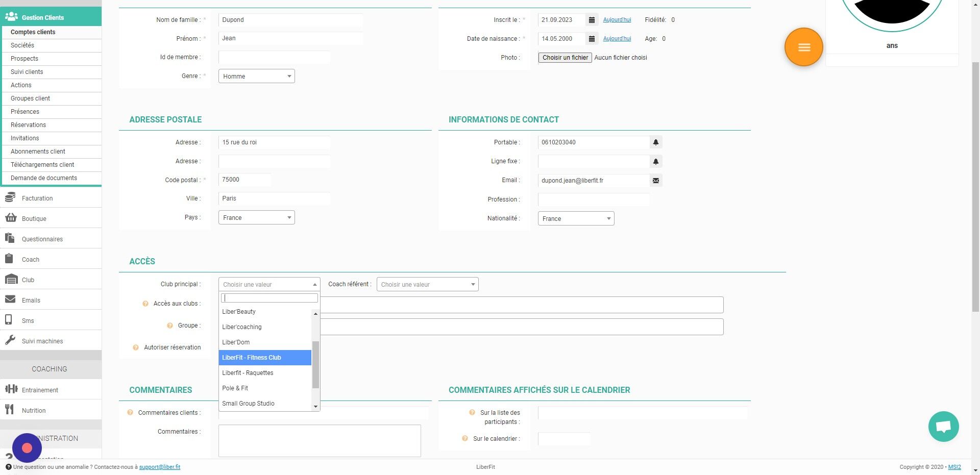Click the club dropdown list scrollbar

pyautogui.click(x=315, y=364)
